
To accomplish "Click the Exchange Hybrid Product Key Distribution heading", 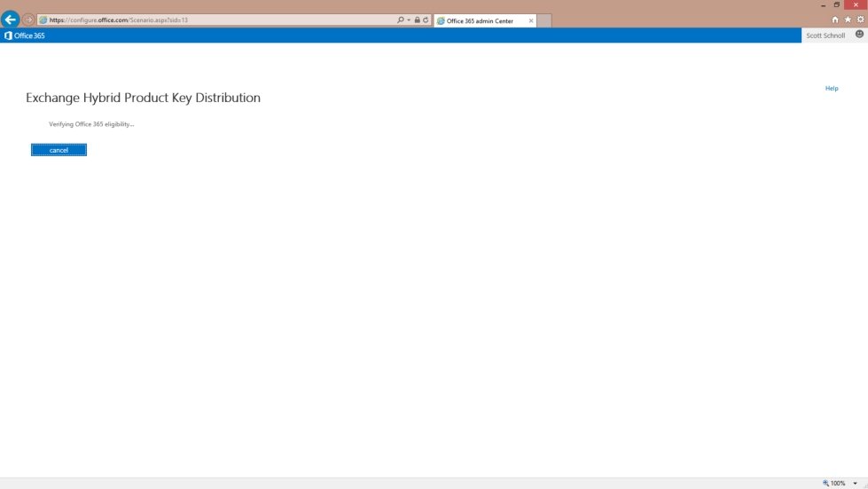I will coord(143,98).
